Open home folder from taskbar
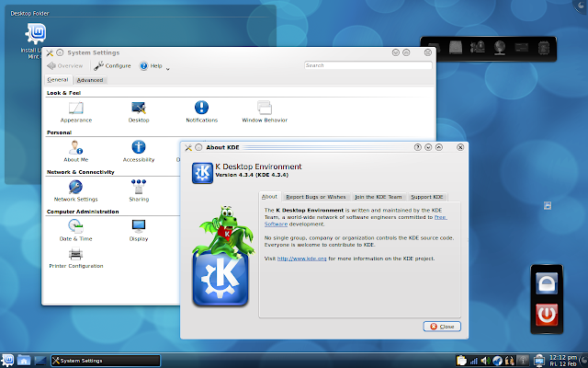The height and width of the screenshot is (368, 588). point(24,360)
